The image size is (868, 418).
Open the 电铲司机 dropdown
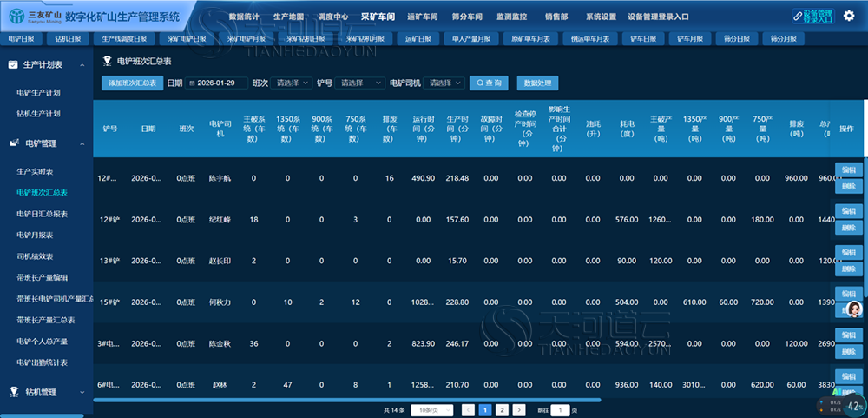coord(444,83)
